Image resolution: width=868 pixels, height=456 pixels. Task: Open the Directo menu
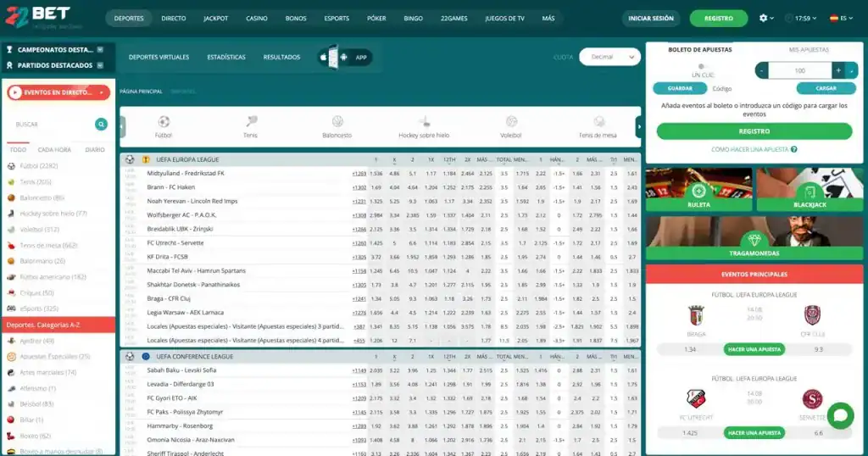click(x=174, y=19)
